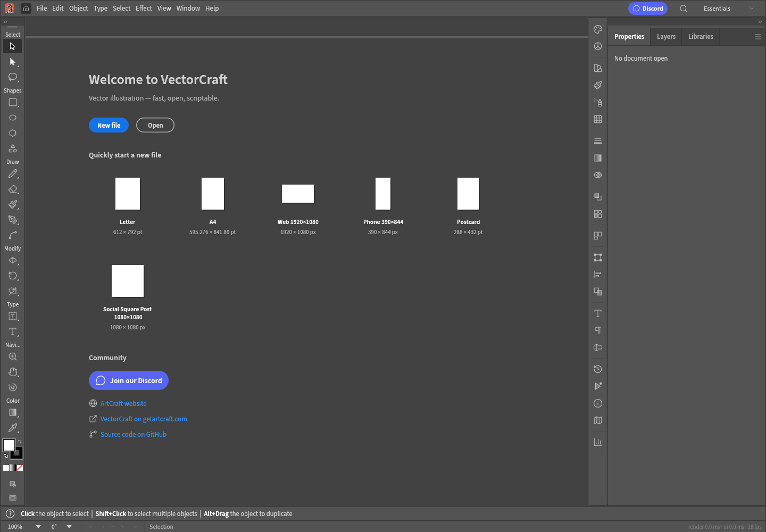
Task: Click the home icon in top bar
Action: point(26,9)
